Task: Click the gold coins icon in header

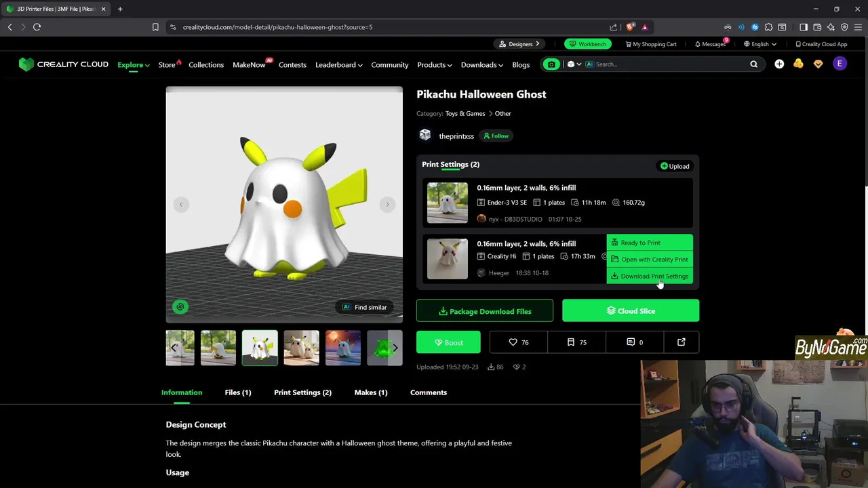Action: pos(798,64)
